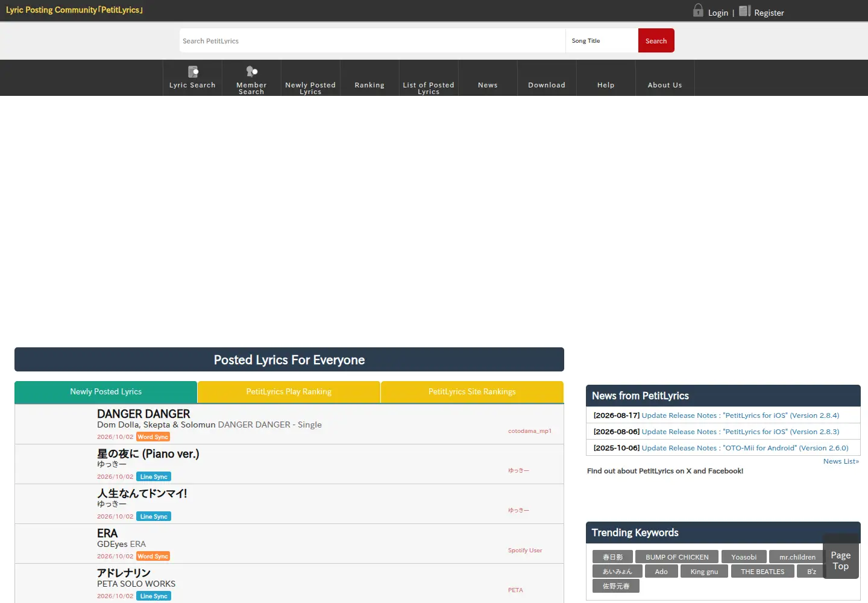
Task: Open the song ERA
Action: click(x=107, y=533)
